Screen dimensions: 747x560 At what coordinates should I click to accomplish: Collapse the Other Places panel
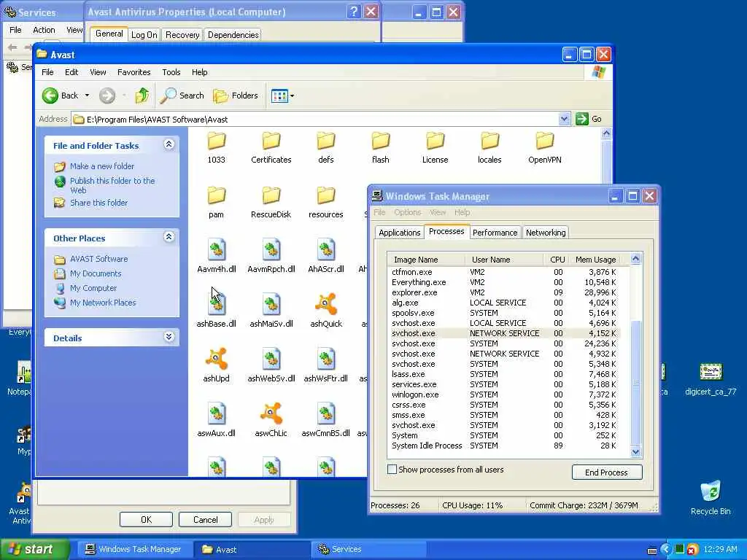pos(169,237)
